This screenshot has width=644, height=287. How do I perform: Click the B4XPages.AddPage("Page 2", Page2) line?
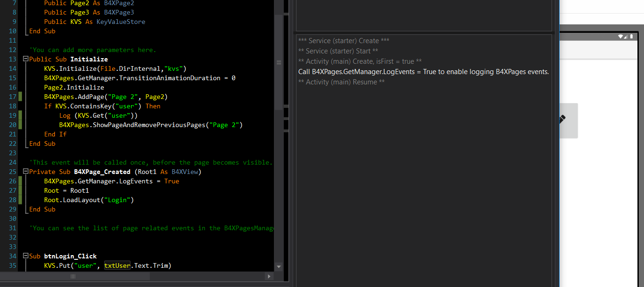pos(106,97)
